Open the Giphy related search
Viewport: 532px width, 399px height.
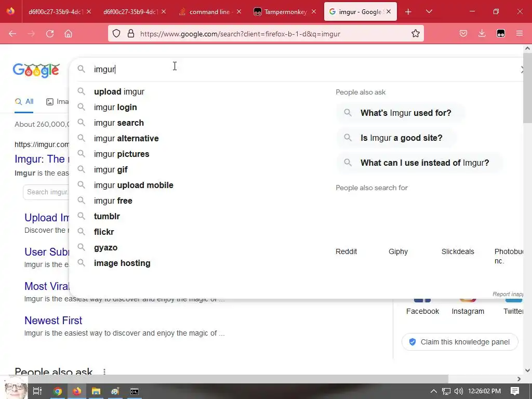(398, 252)
